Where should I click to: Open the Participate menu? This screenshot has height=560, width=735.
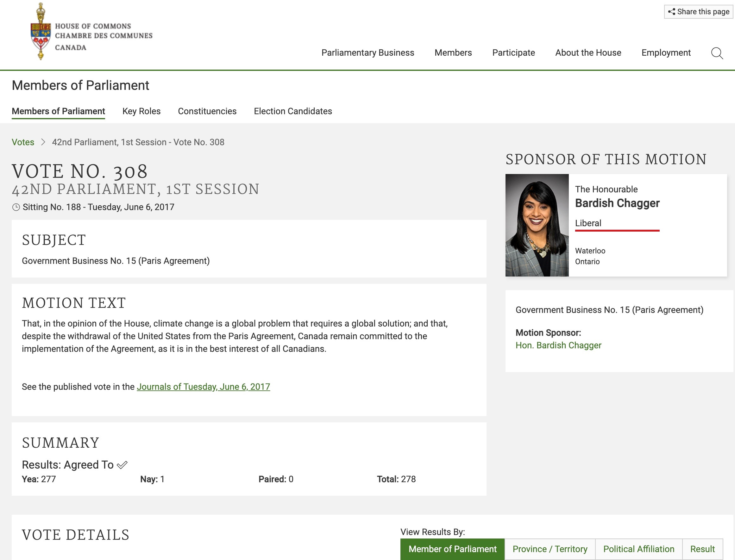[513, 53]
